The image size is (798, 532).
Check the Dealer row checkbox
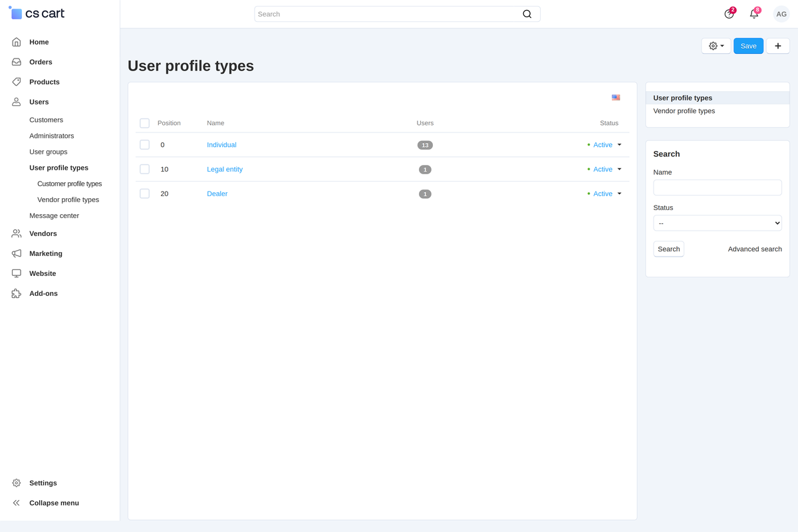pyautogui.click(x=144, y=194)
